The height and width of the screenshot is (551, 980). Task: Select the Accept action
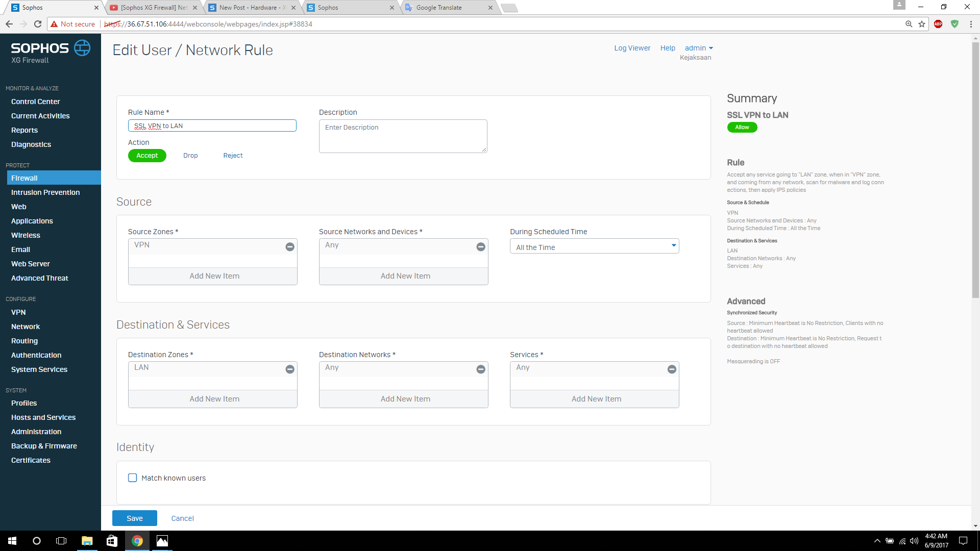tap(147, 156)
